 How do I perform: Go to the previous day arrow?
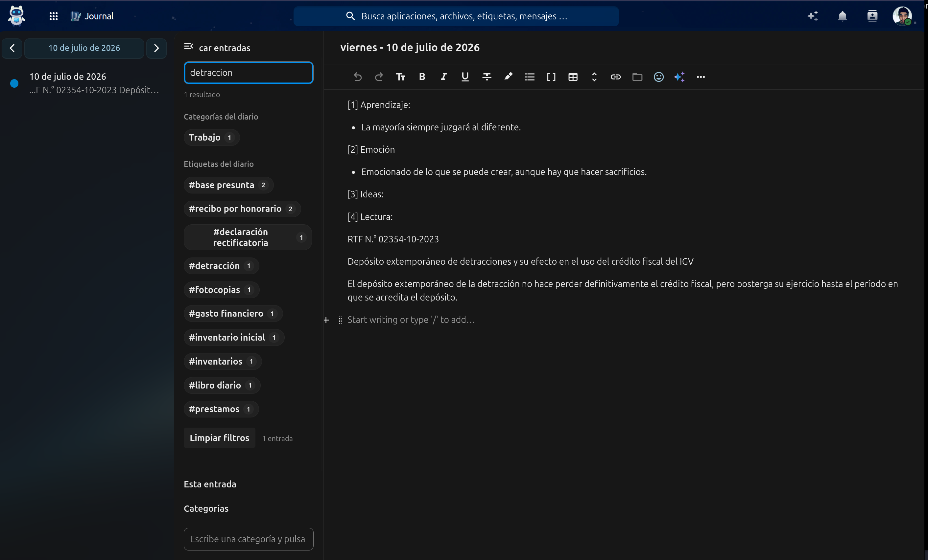click(12, 48)
